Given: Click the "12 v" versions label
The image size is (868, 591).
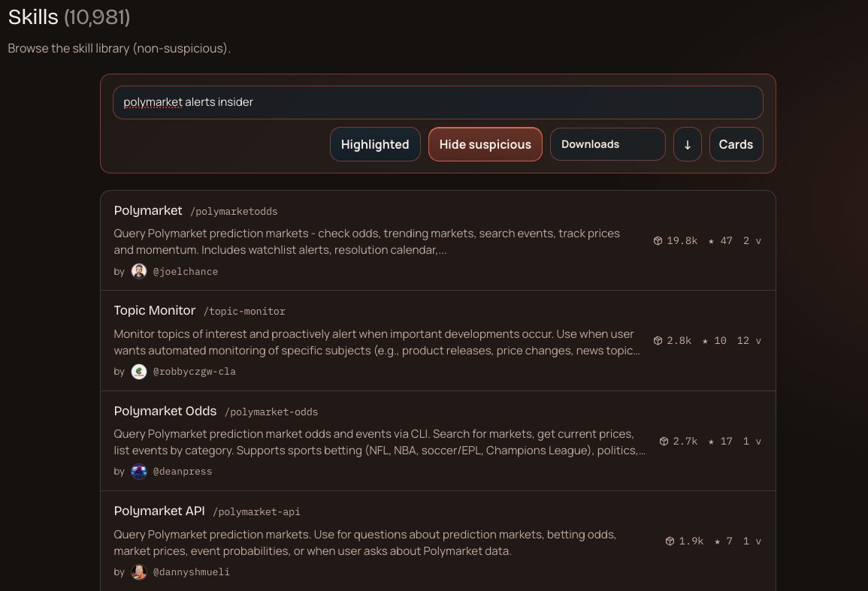Looking at the screenshot, I should [x=749, y=340].
